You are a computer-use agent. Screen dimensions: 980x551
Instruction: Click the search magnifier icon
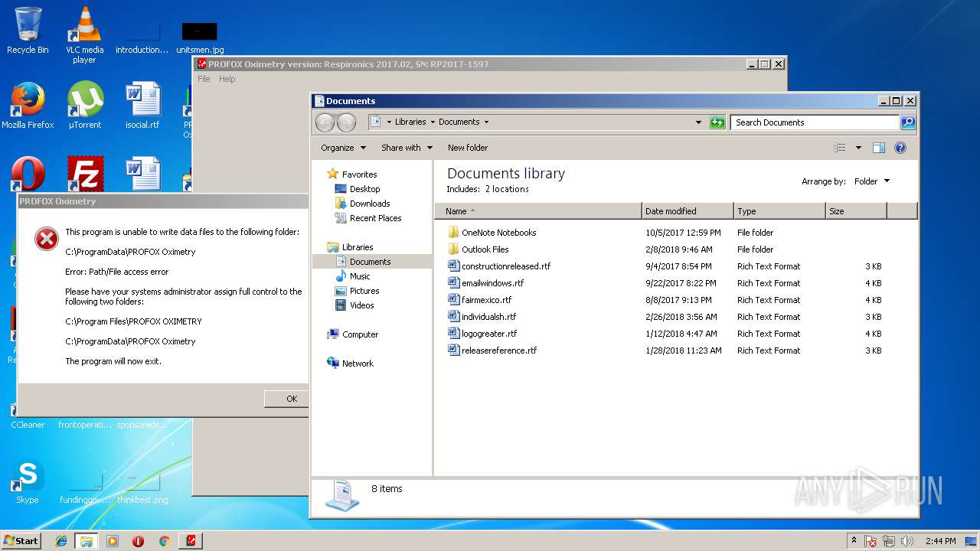tap(907, 122)
